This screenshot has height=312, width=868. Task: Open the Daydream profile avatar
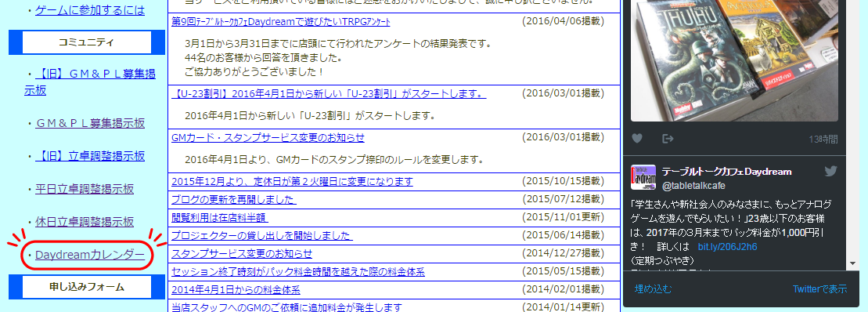643,178
